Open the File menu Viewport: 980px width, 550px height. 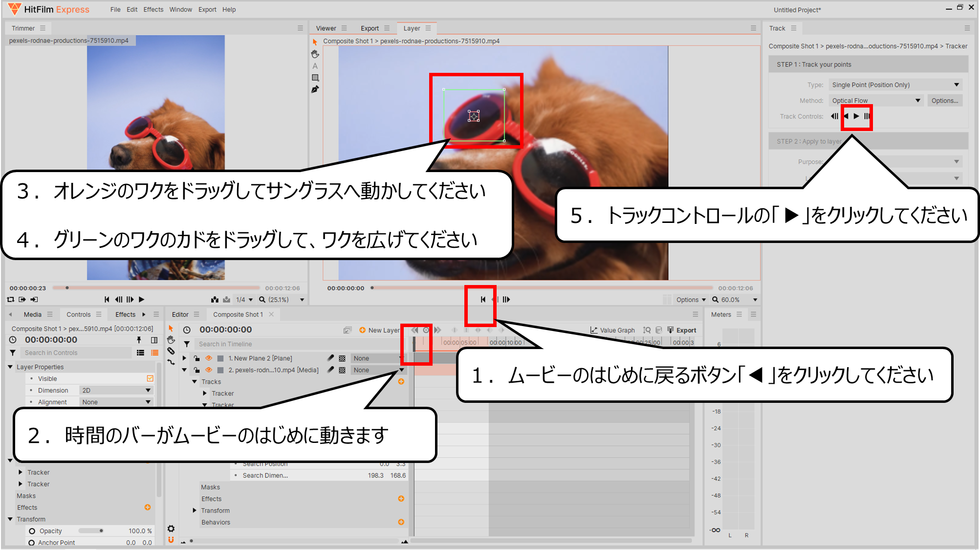115,9
